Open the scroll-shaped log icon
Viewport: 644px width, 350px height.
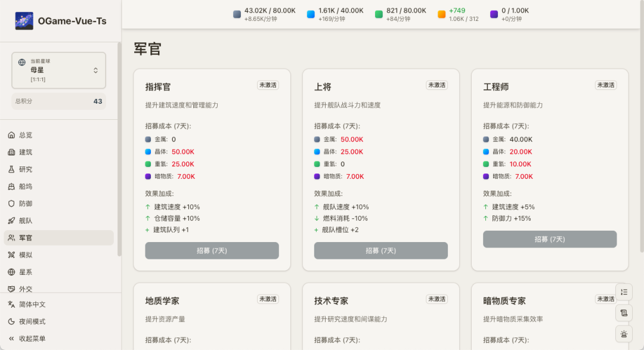point(624,313)
